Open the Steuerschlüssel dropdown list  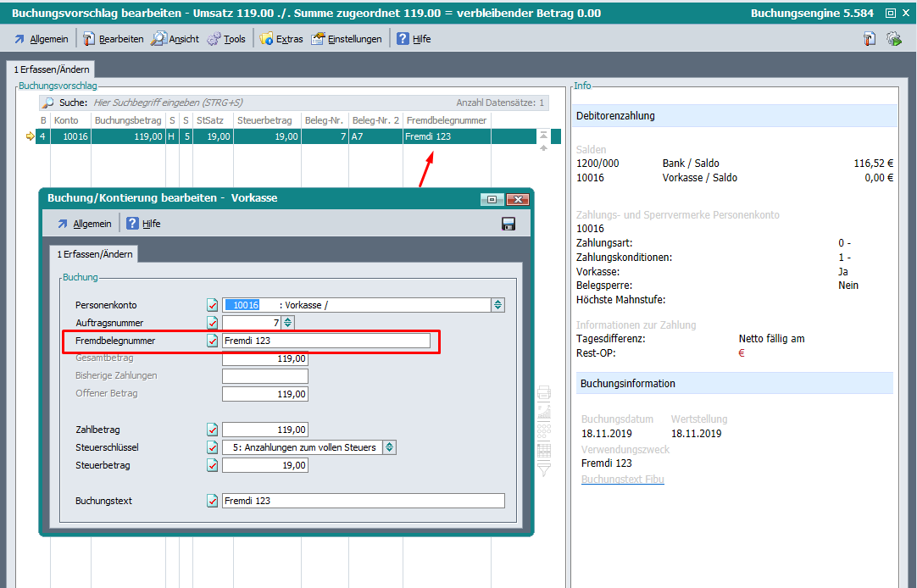point(389,447)
